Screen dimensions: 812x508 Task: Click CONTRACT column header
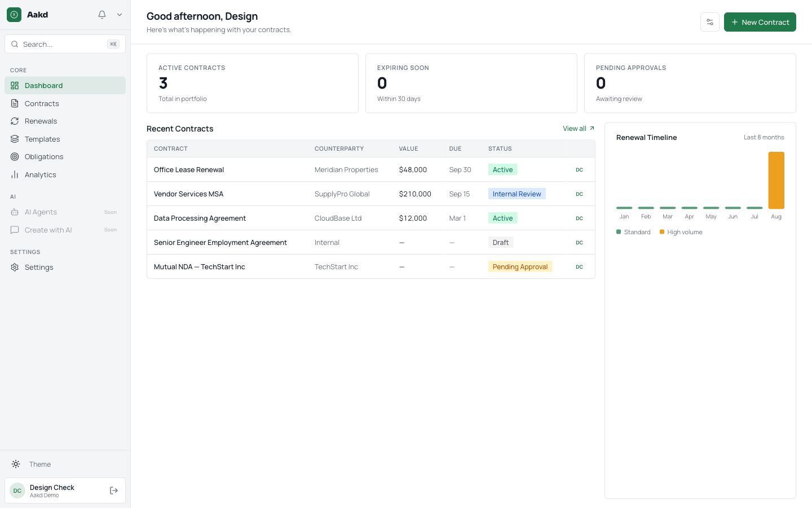(171, 149)
